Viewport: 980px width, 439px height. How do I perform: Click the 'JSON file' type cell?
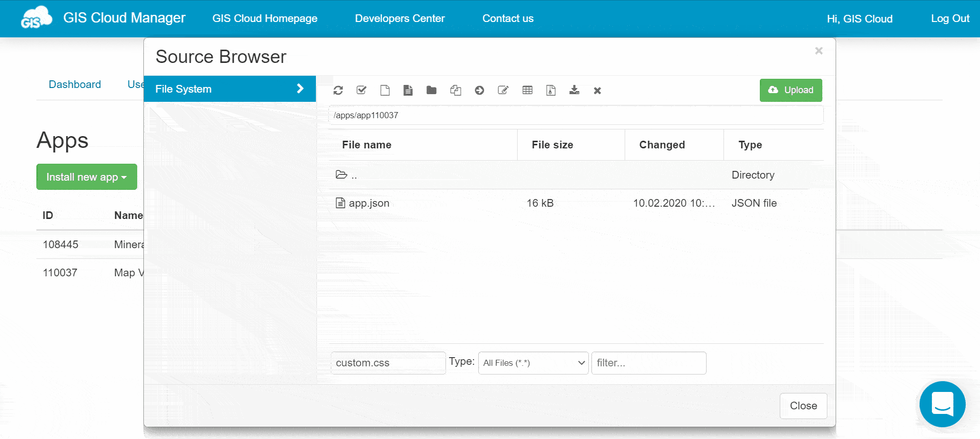point(754,203)
